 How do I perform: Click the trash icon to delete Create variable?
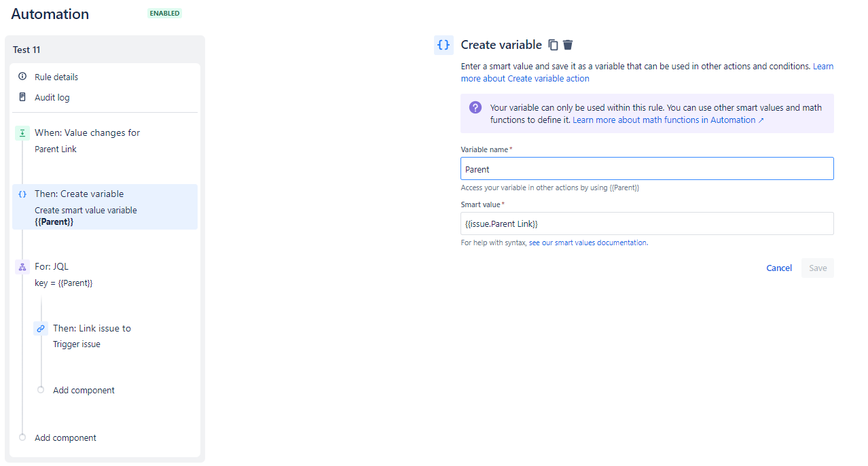(x=568, y=45)
